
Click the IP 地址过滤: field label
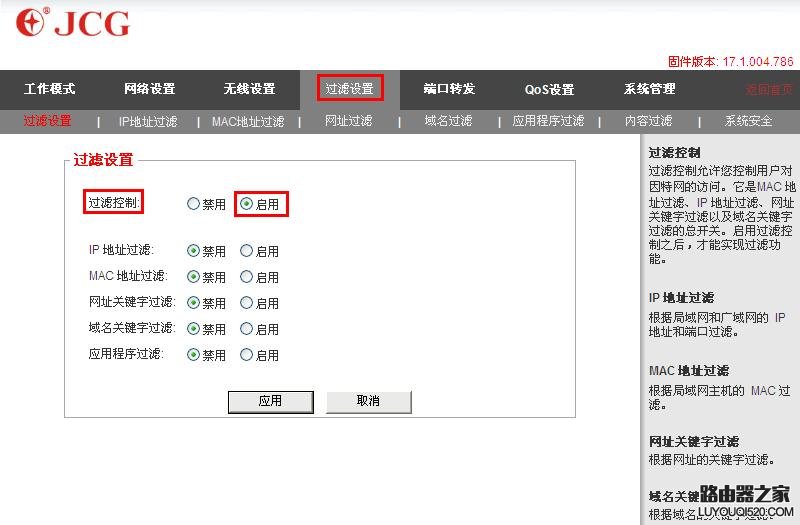(121, 249)
